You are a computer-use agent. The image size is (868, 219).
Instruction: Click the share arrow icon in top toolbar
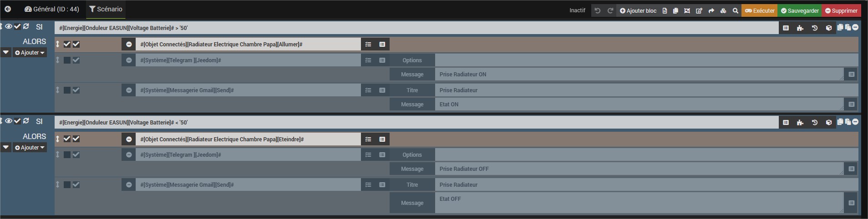tap(711, 10)
